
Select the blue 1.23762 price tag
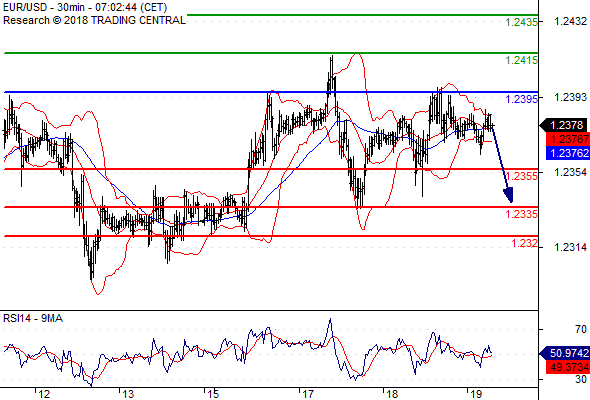[x=568, y=153]
